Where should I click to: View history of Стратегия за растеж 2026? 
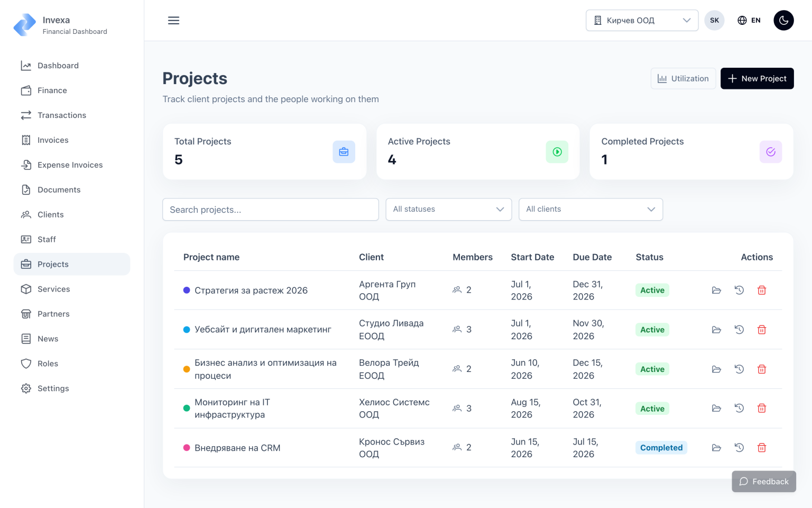coord(739,290)
